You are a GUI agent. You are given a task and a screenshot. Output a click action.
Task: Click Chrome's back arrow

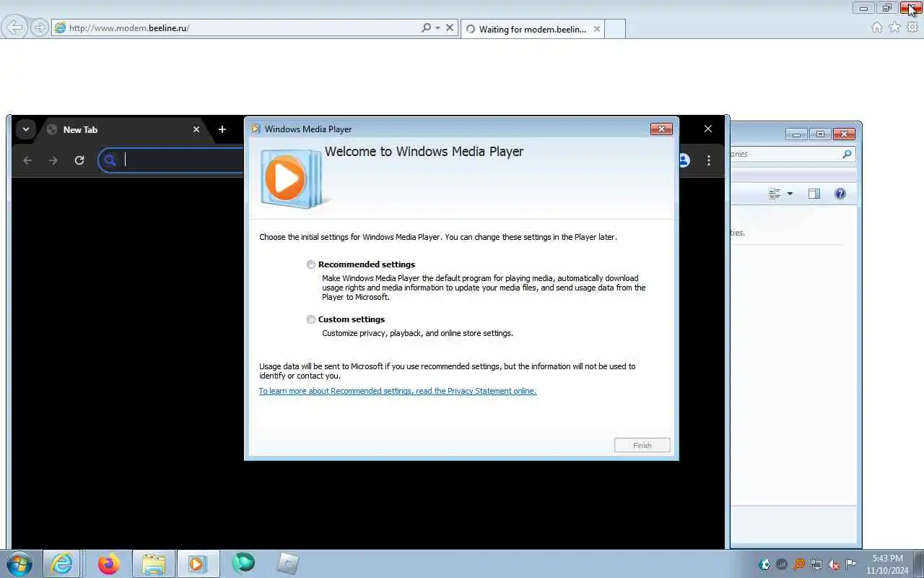(27, 160)
